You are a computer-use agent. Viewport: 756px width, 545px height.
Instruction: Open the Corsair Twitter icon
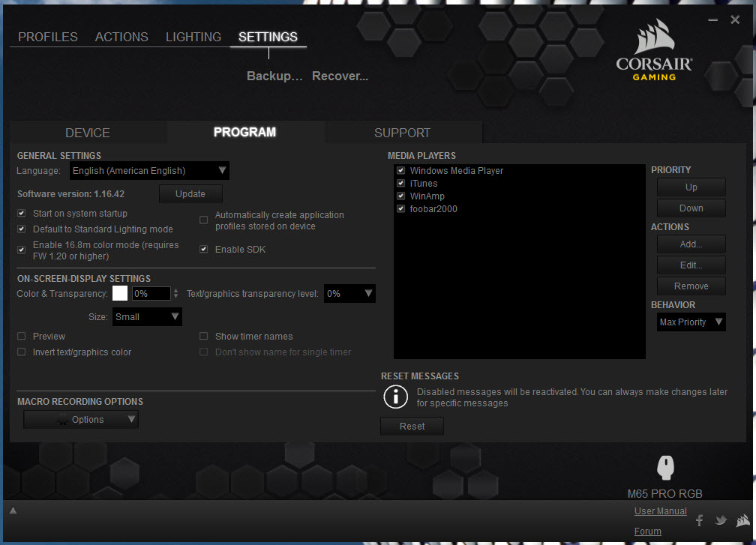pos(721,520)
